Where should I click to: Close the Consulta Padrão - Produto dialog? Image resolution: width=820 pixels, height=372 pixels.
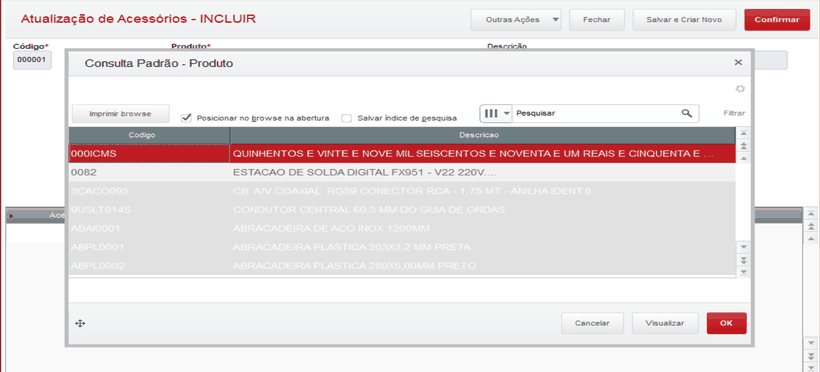pos(738,63)
